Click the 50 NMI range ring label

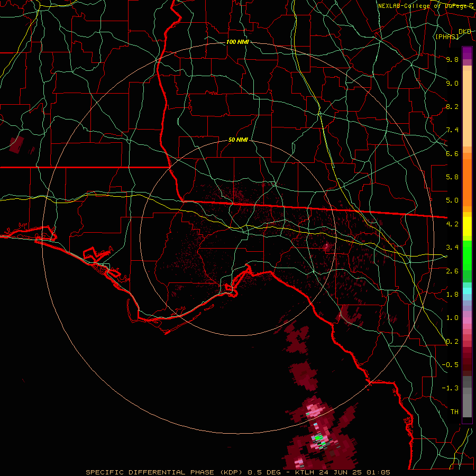point(238,140)
